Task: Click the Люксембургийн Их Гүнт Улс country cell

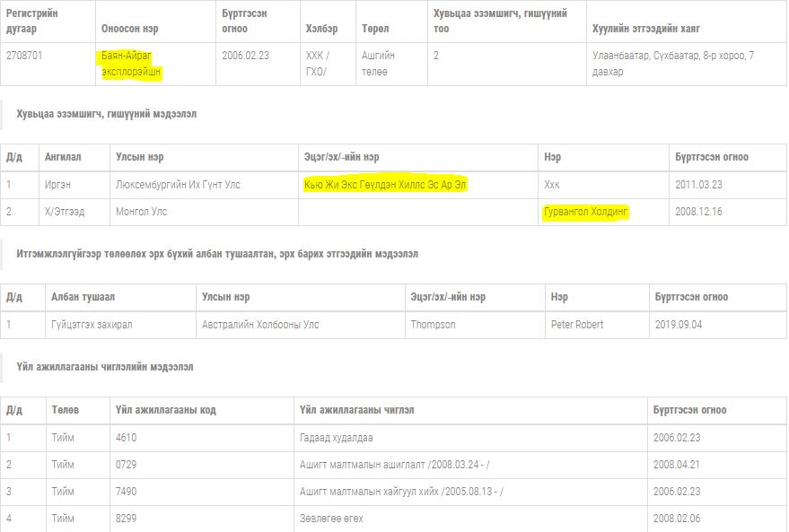Action: (178, 185)
